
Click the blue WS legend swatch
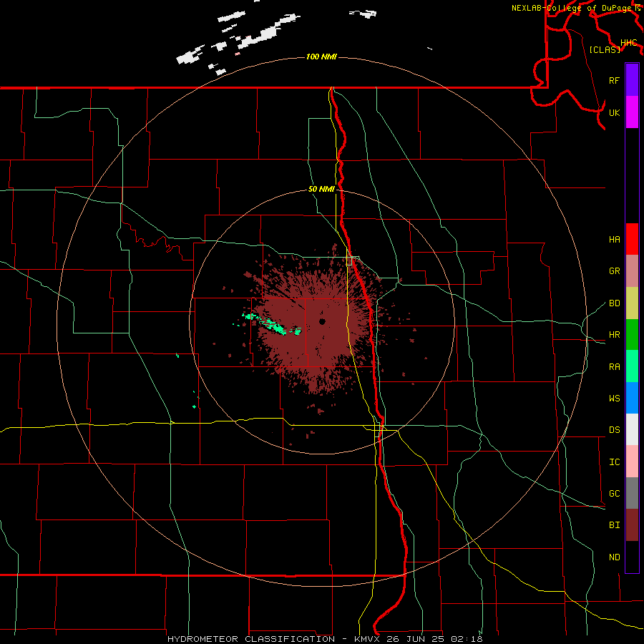click(632, 398)
